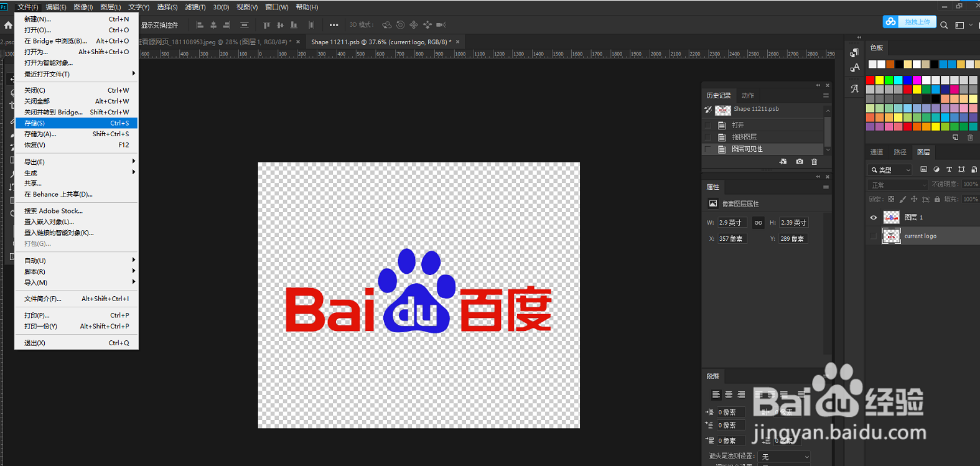980x466 pixels.
Task: Hide layer 图层 1 with eye icon
Action: point(873,217)
